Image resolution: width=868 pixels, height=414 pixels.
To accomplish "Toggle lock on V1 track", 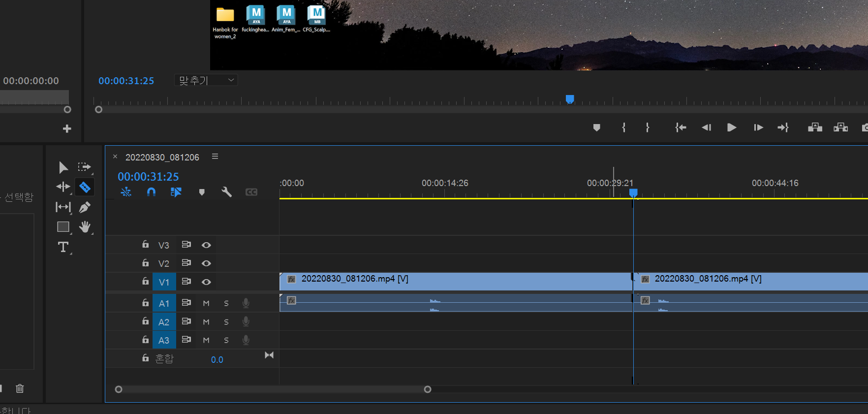I will click(145, 281).
